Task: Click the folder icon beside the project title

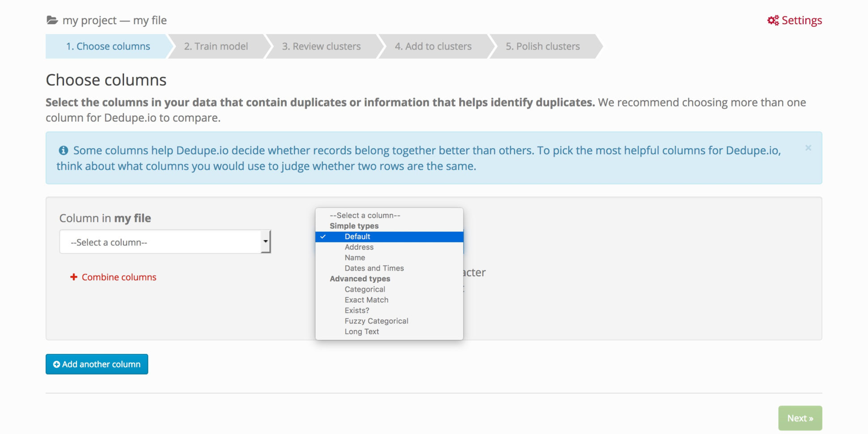Action: (51, 20)
